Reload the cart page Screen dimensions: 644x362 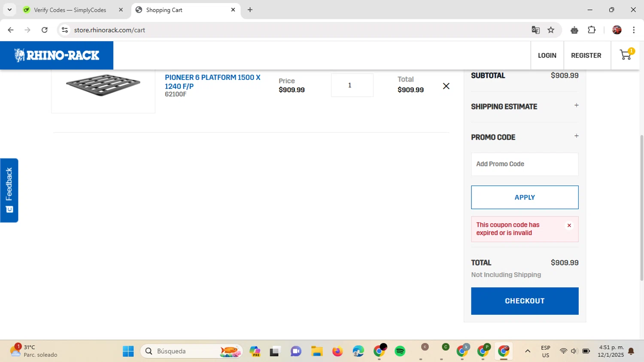click(x=44, y=30)
